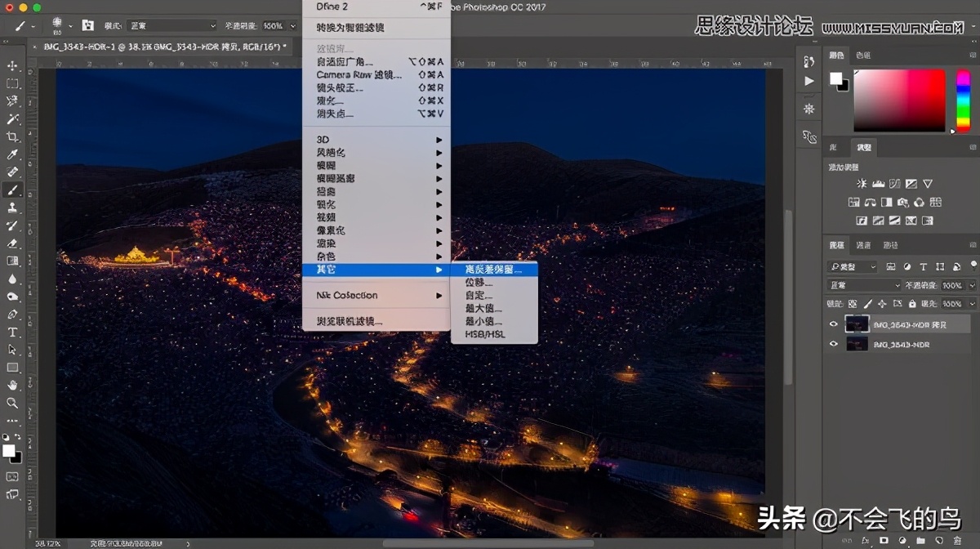The height and width of the screenshot is (549, 980).
Task: Select the Zoom tool in the toolbar
Action: click(11, 401)
